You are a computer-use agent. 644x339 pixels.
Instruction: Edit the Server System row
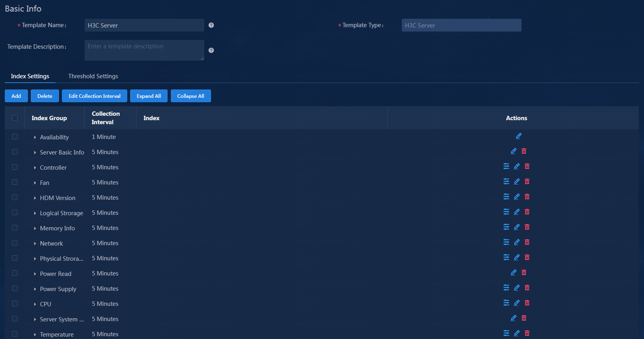(x=514, y=318)
